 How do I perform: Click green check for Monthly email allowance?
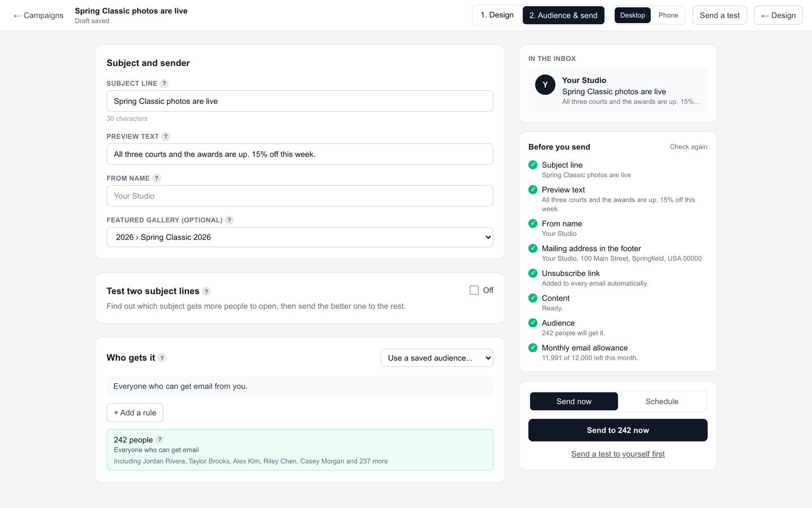click(x=533, y=348)
